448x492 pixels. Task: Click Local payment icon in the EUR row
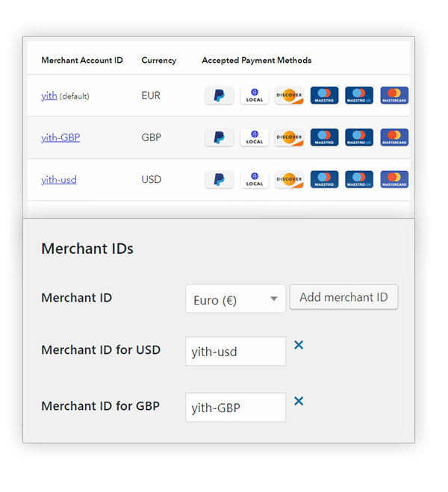[255, 96]
